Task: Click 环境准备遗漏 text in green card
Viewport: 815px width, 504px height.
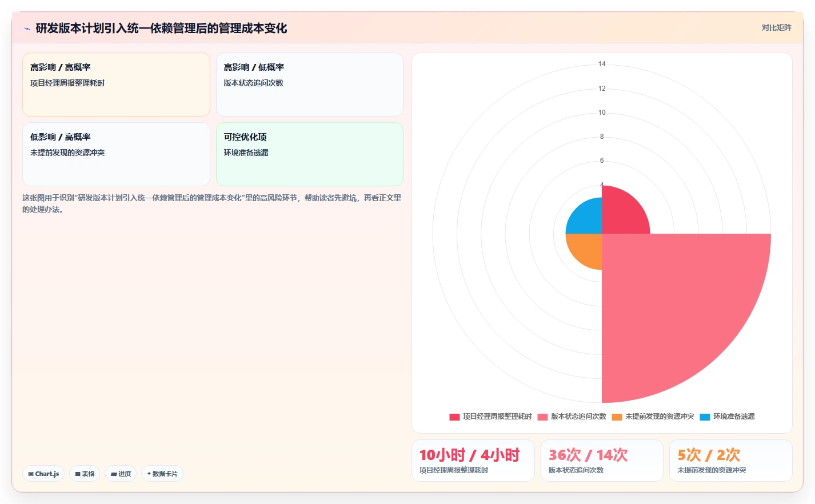Action: click(x=246, y=153)
